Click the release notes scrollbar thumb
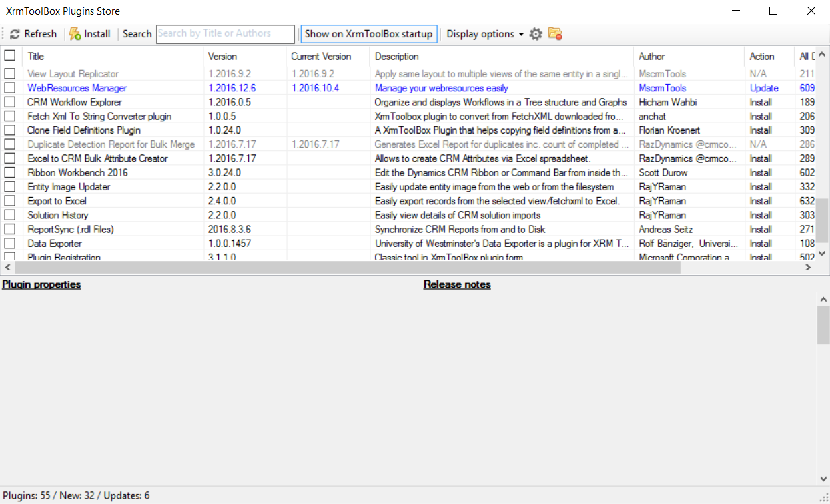 tap(823, 324)
